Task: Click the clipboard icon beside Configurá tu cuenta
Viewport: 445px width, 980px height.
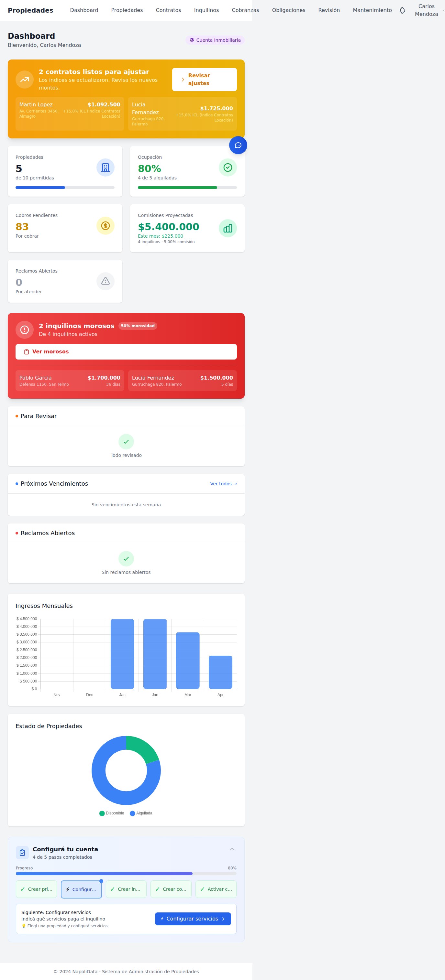Action: pyautogui.click(x=22, y=853)
